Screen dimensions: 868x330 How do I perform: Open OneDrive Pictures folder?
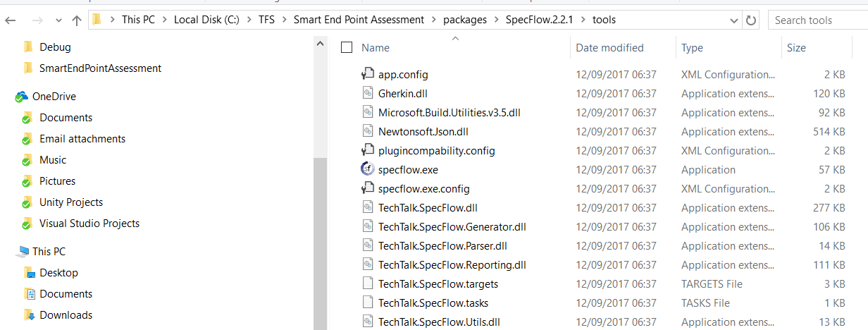57,181
